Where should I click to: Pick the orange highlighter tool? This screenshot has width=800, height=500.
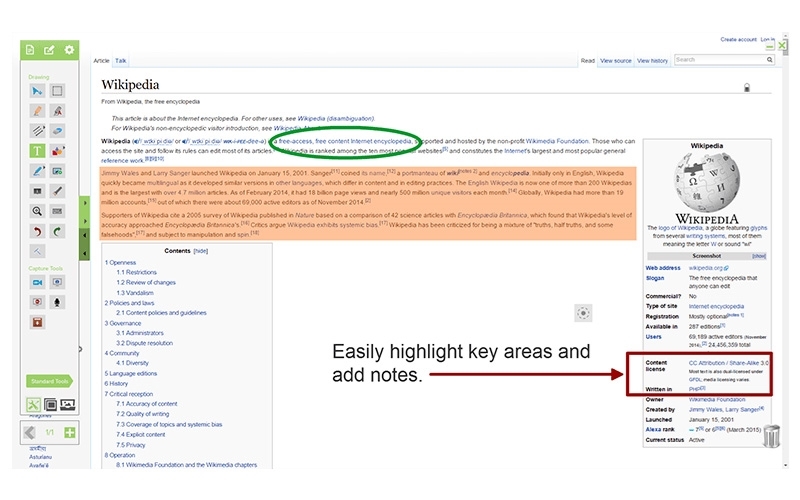click(x=37, y=111)
